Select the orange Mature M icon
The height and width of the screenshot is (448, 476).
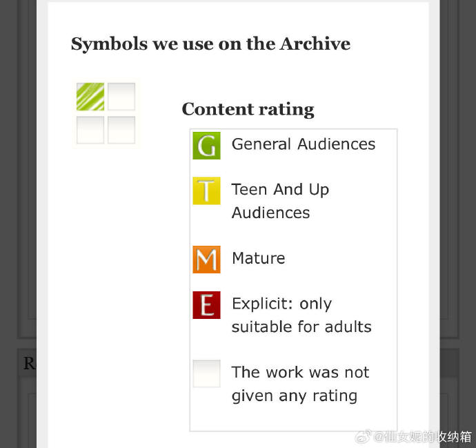tap(206, 260)
